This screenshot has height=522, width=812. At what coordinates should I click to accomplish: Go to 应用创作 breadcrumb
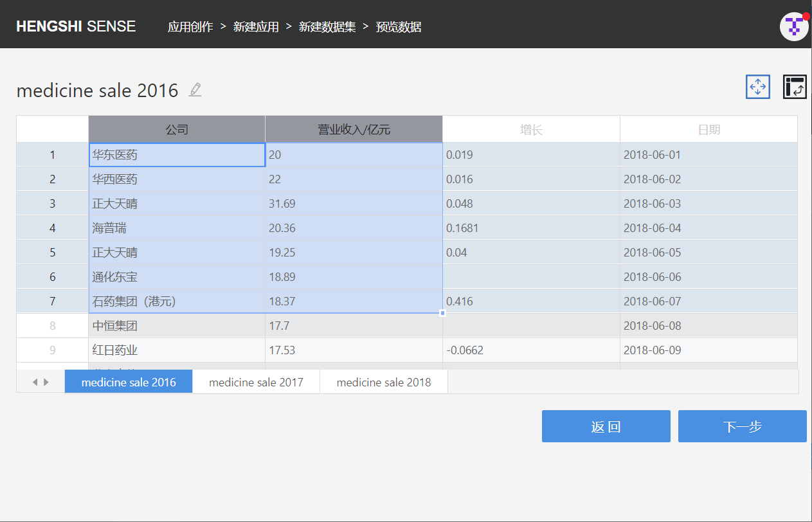click(190, 27)
